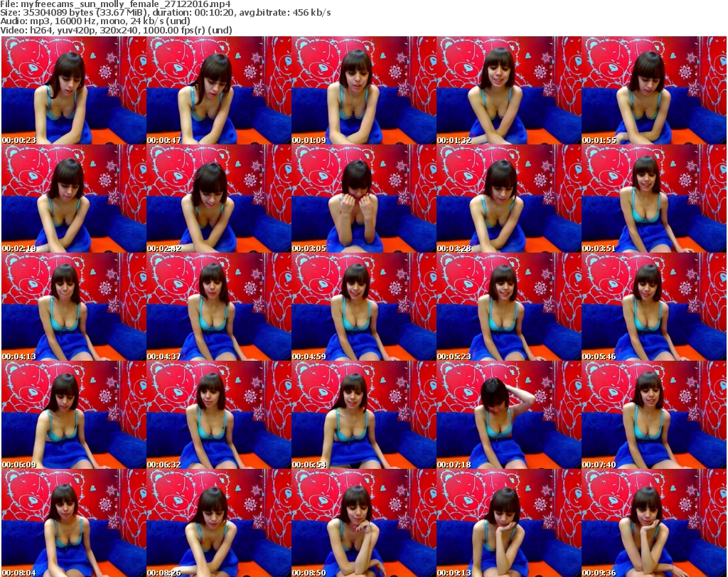Viewport: 728px width, 577px height.
Task: Select the thumbnail timestamped 00:01:09
Action: pos(363,90)
